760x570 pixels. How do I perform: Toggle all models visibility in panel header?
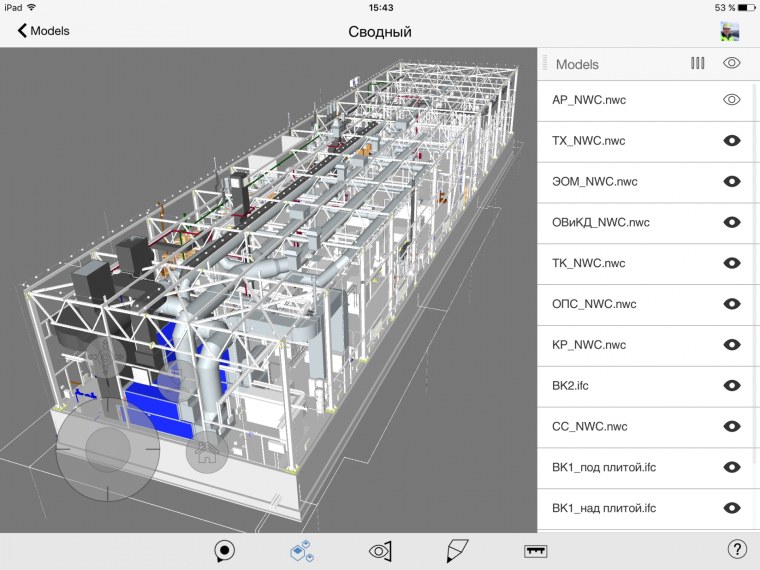click(731, 64)
